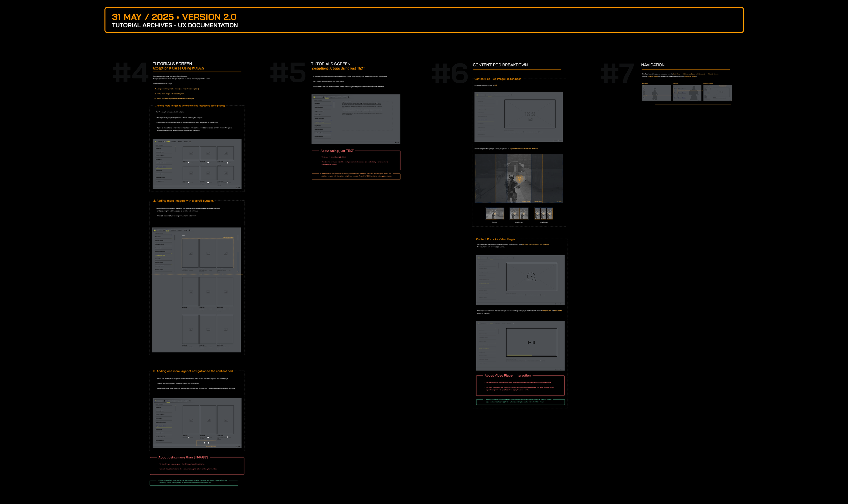This screenshot has height=504, width=848.
Task: Click About Video Player Interaction red note box
Action: tap(520, 386)
